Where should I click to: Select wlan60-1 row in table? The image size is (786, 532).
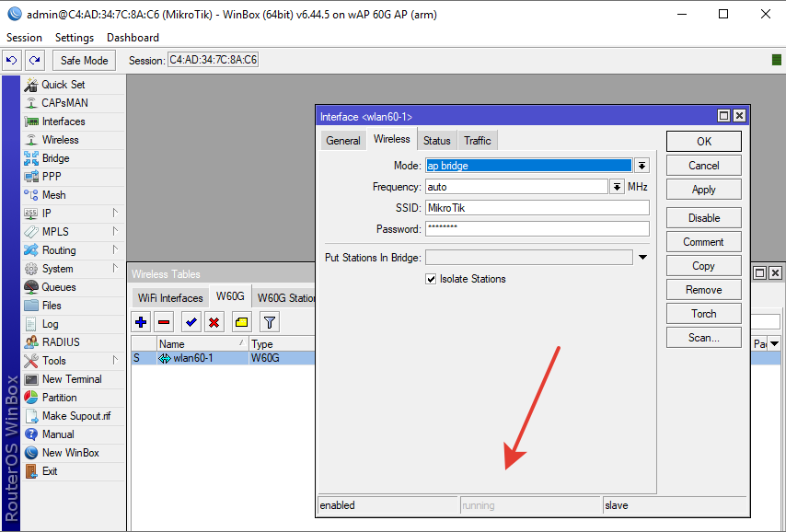tap(223, 358)
